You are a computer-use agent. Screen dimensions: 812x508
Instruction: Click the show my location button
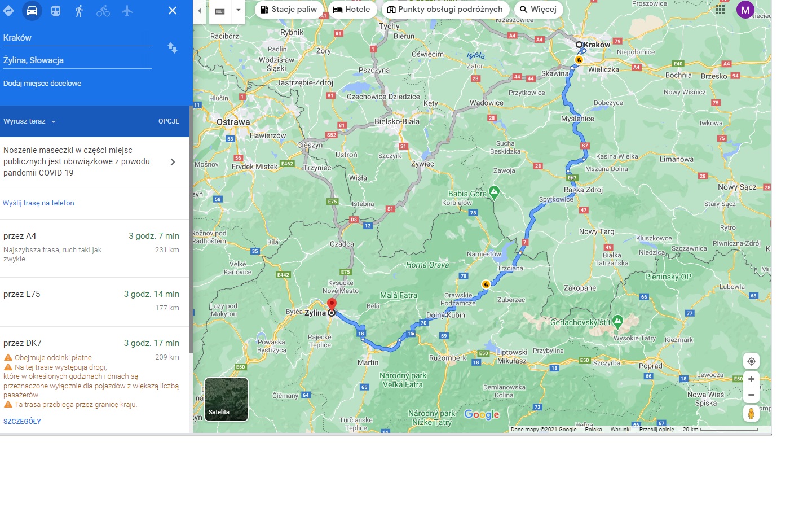point(751,361)
